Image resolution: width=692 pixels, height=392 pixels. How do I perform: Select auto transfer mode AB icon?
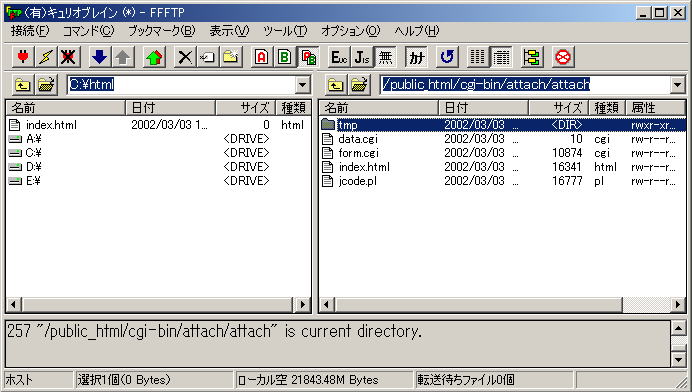(x=308, y=57)
